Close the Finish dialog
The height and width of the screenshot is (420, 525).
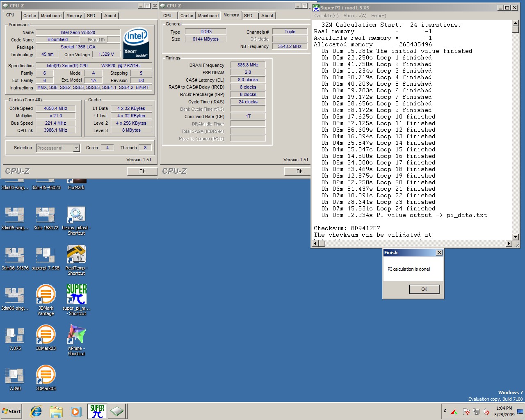tap(439, 253)
